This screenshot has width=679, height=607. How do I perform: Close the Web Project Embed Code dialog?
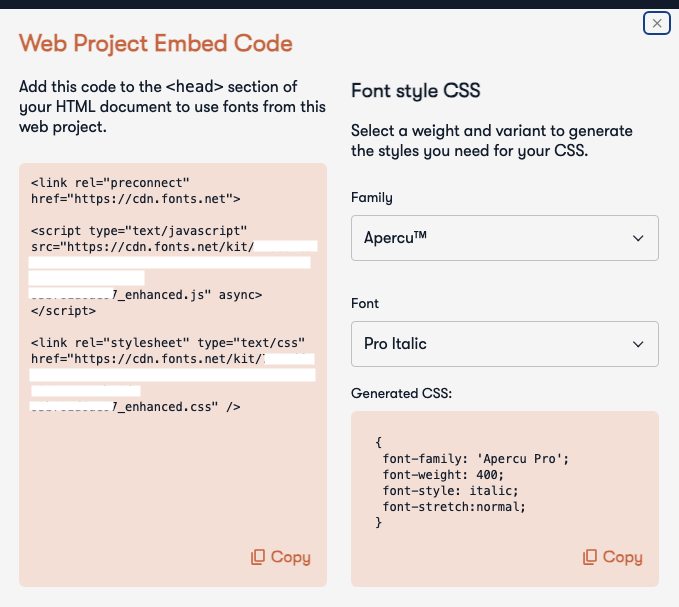656,22
